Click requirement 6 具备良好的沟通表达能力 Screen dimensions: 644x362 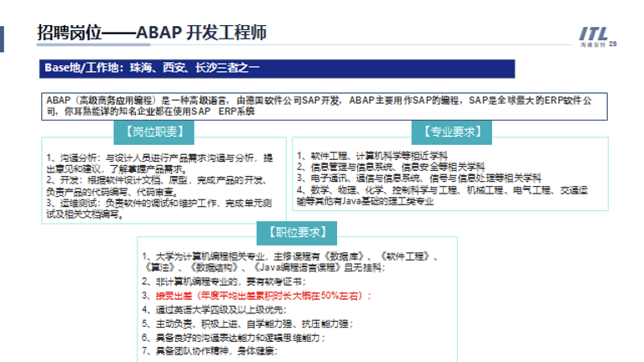click(233, 338)
